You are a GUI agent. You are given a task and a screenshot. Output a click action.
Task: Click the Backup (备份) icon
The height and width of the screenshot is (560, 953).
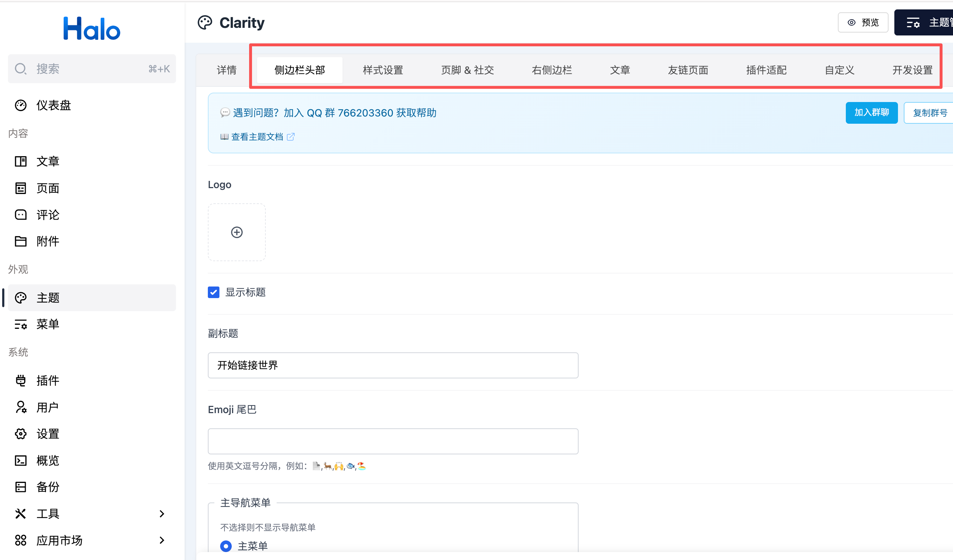[x=20, y=487]
